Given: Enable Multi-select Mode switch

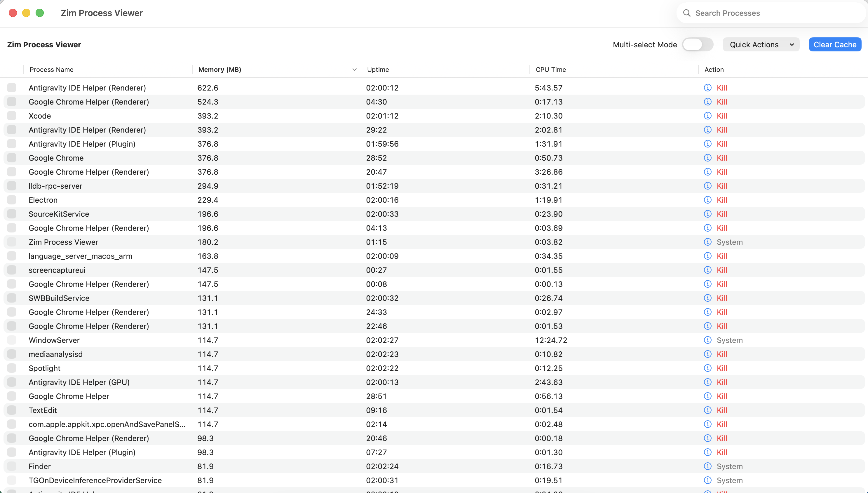Looking at the screenshot, I should coord(698,44).
